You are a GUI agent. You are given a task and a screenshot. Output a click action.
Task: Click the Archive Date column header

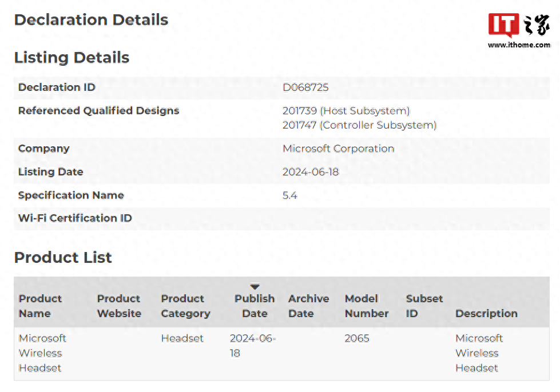308,306
